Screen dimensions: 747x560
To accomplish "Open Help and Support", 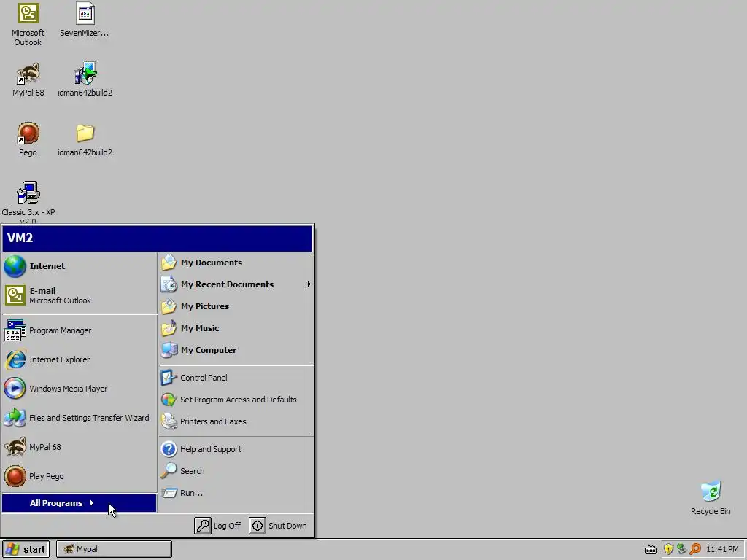I will (236, 449).
